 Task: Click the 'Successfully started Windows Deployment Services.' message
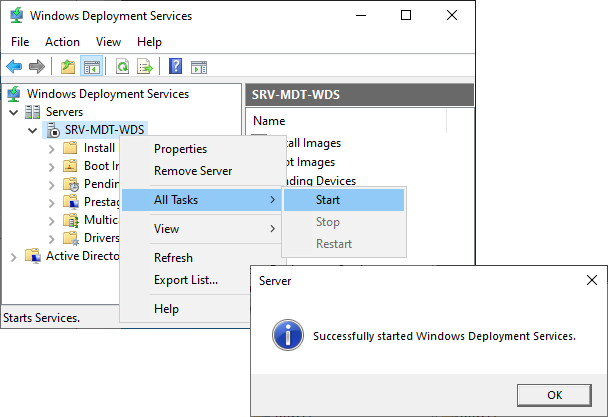pyautogui.click(x=444, y=336)
